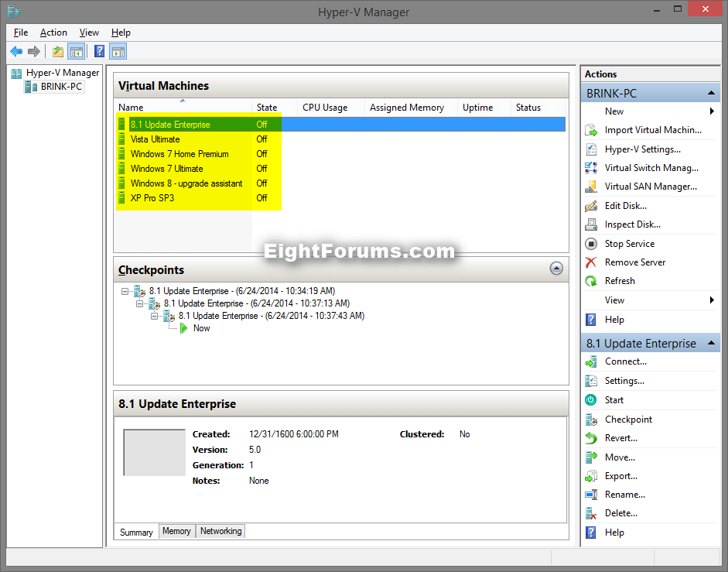The width and height of the screenshot is (728, 572).
Task: Click Edit Disk... action
Action: [625, 205]
